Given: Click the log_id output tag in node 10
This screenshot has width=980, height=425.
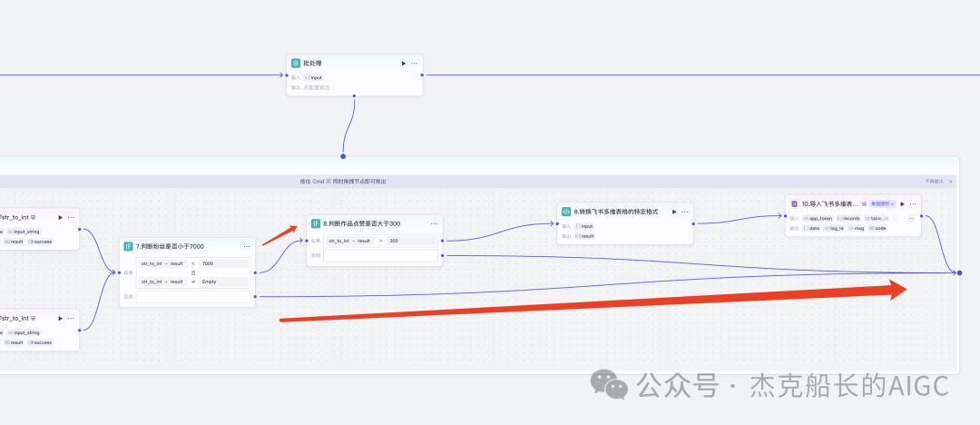Looking at the screenshot, I should coord(835,229).
